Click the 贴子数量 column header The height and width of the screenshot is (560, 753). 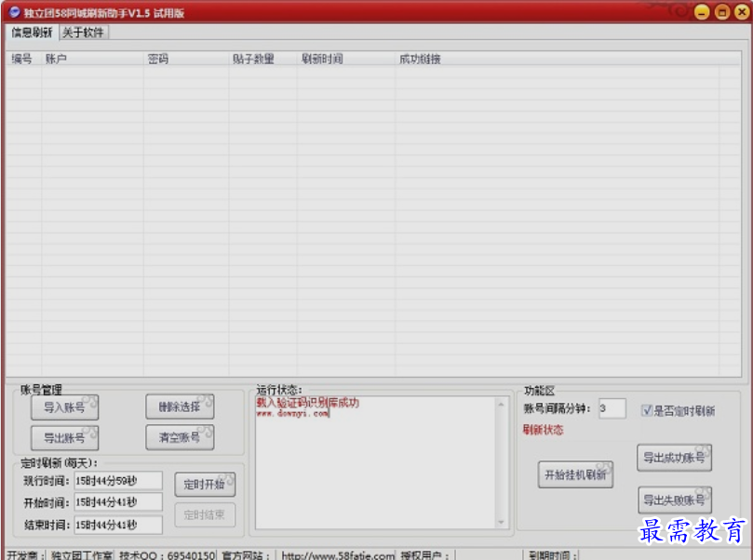(262, 59)
